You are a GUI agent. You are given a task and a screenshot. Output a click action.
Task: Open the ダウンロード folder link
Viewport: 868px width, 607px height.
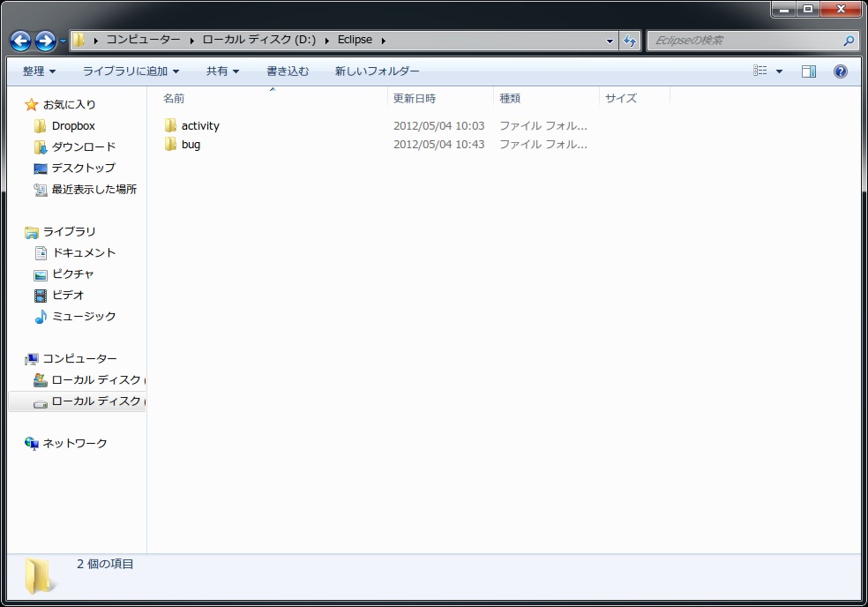coord(74,146)
